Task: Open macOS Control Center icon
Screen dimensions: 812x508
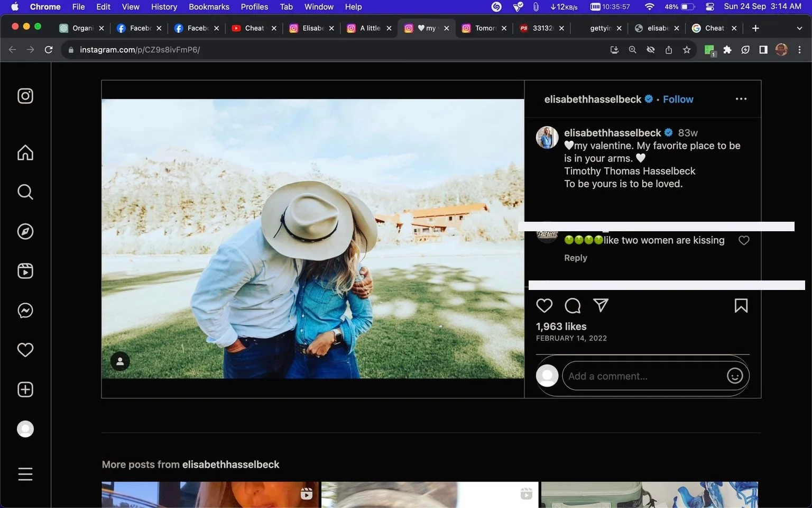Action: 710,6
